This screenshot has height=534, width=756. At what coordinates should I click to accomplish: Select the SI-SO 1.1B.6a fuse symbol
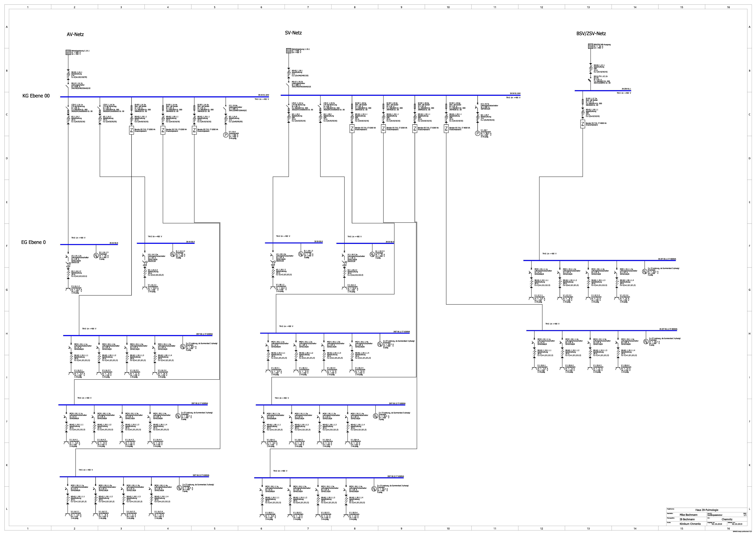(x=446, y=106)
